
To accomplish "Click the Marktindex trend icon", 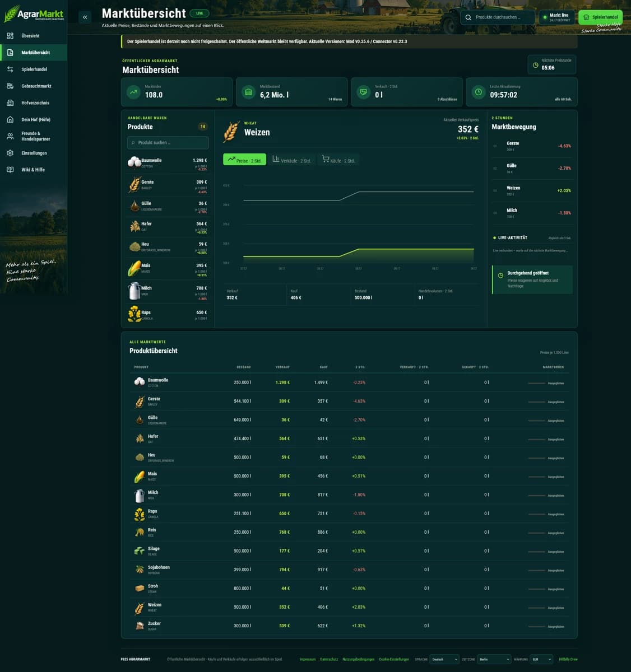I will [x=133, y=92].
